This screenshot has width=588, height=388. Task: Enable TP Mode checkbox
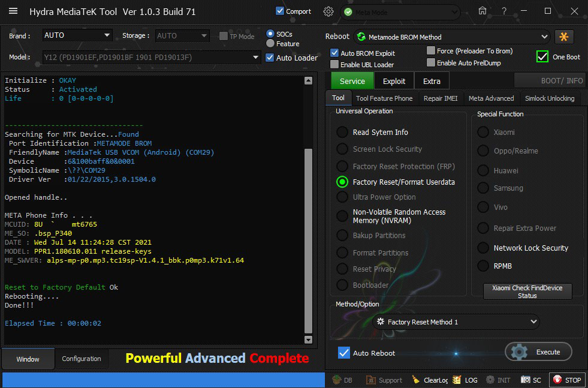[x=224, y=36]
